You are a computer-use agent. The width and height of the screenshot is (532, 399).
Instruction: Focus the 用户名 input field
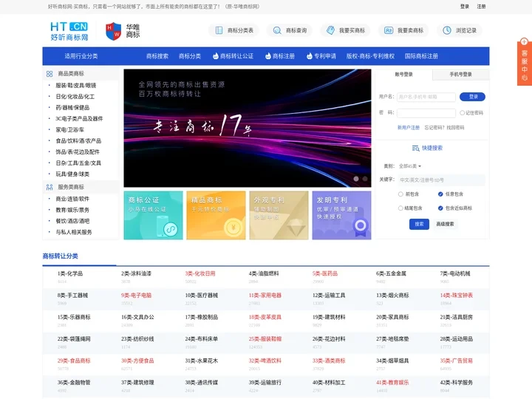[x=426, y=97]
